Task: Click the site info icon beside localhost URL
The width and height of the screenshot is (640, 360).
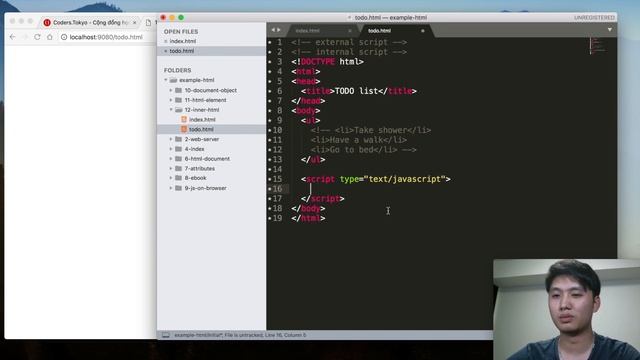Action: click(x=64, y=37)
